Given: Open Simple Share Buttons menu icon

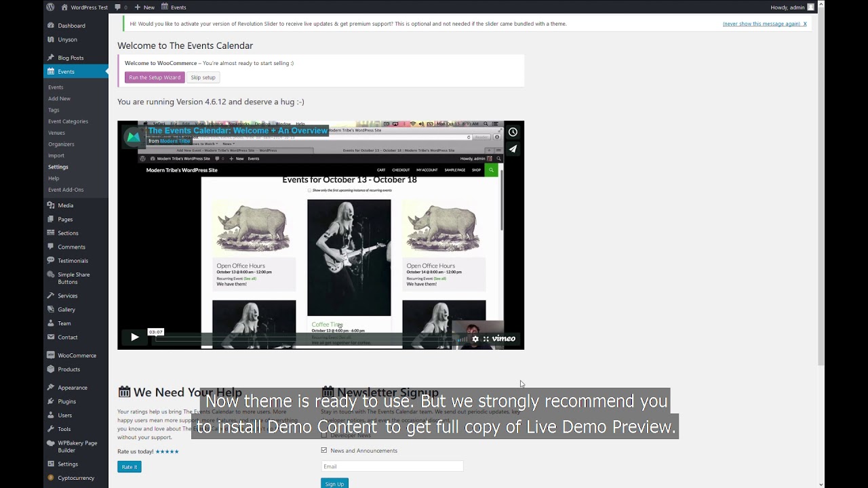Looking at the screenshot, I should (51, 274).
